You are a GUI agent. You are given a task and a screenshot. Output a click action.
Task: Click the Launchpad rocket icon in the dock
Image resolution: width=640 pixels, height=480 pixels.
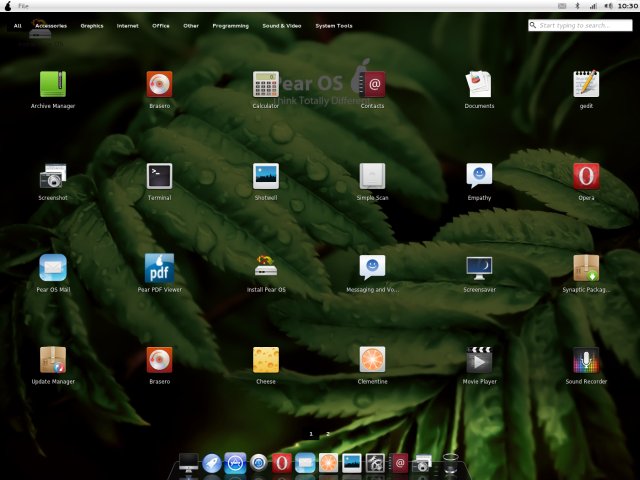[212, 464]
